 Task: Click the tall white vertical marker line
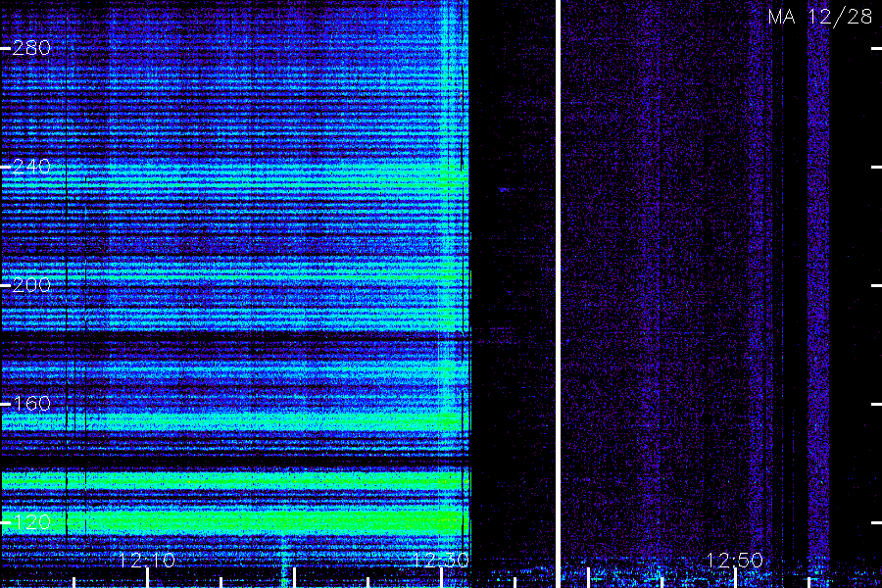(x=558, y=294)
